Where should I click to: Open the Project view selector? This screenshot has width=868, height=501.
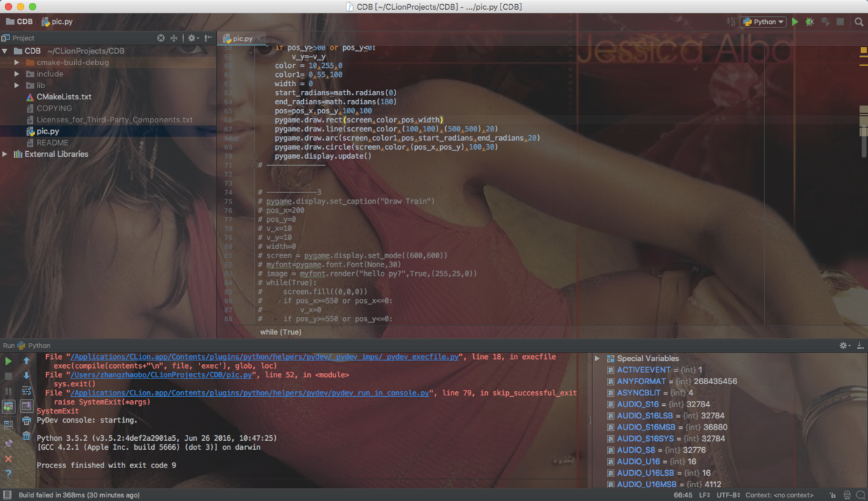18,38
